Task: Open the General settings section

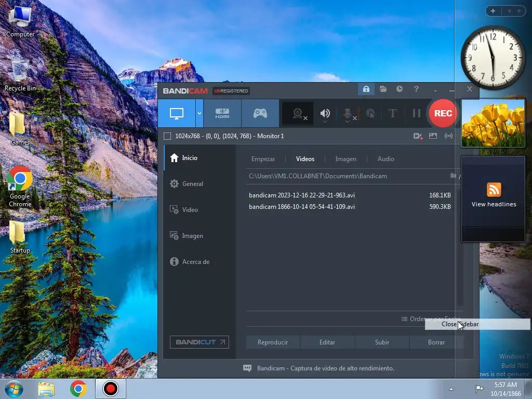Action: click(x=199, y=184)
